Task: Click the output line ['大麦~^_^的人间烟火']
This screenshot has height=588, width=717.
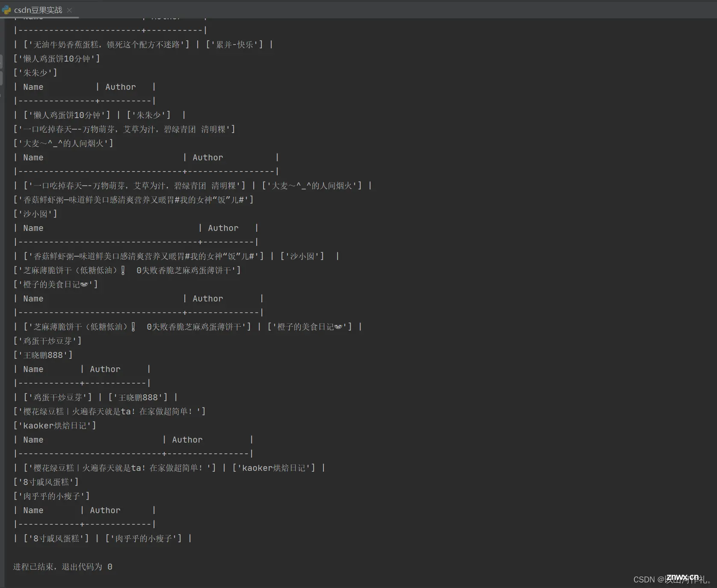Action: (x=63, y=143)
